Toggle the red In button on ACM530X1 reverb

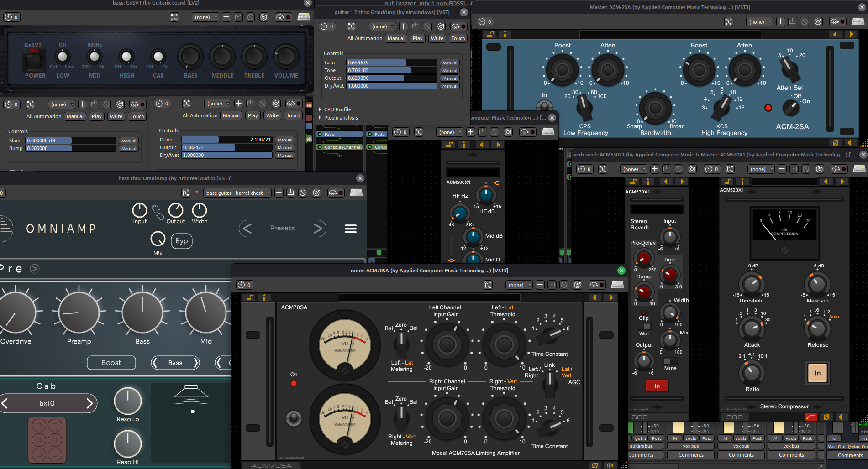click(657, 386)
